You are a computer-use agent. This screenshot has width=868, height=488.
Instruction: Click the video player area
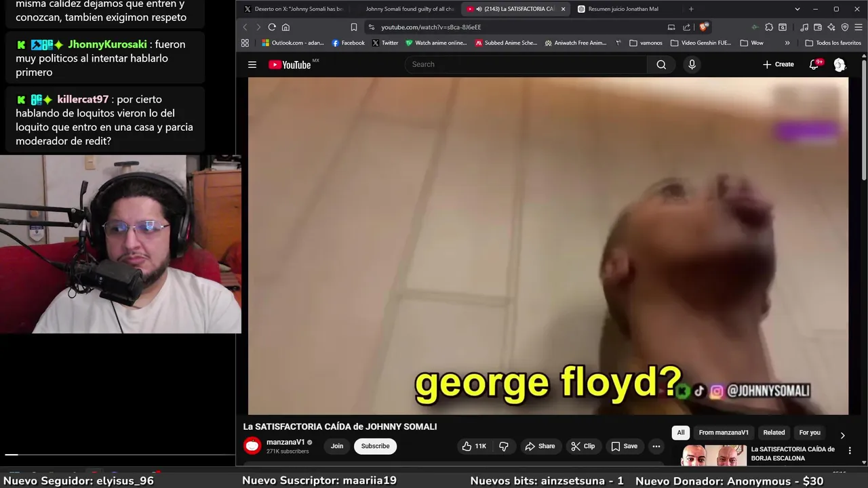[x=548, y=245]
